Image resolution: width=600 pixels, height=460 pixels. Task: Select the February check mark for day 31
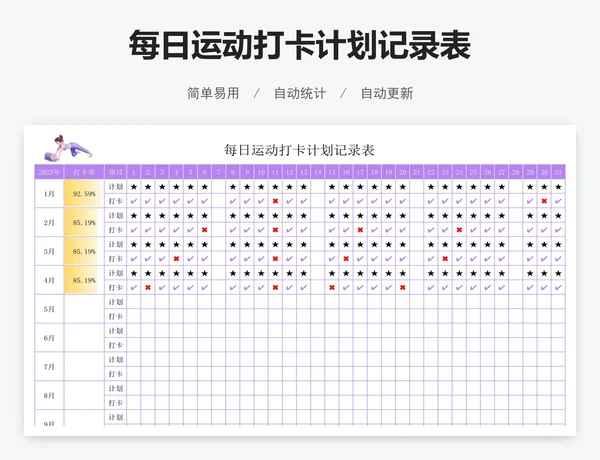click(x=558, y=230)
